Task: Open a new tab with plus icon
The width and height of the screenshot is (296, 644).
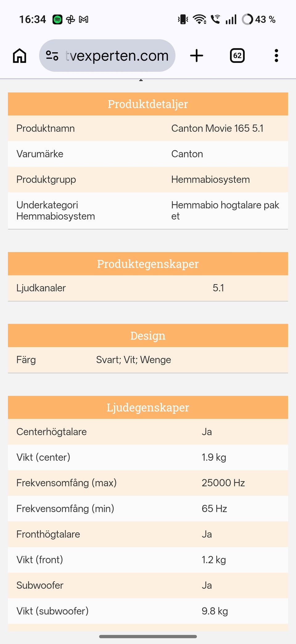Action: tap(196, 56)
